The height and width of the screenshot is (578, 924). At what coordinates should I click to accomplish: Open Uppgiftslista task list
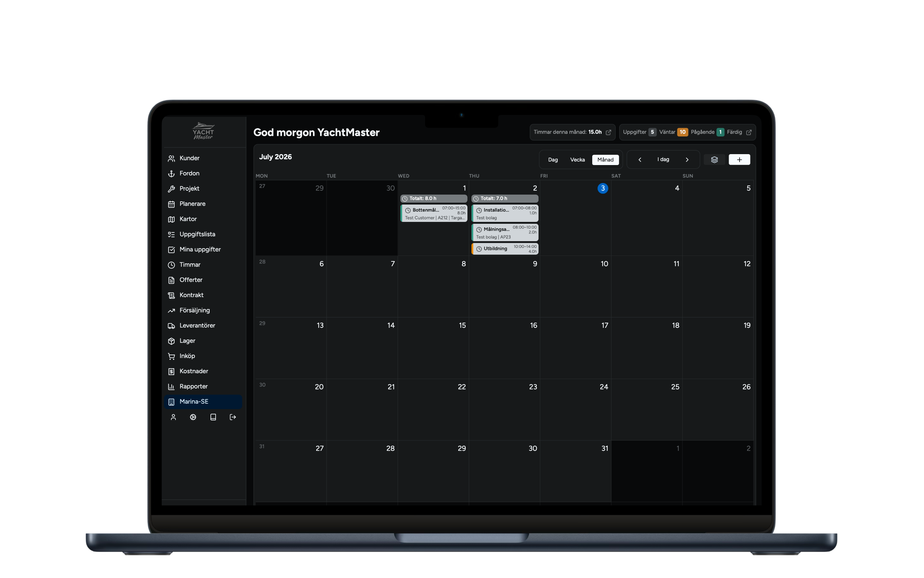pos(203,234)
